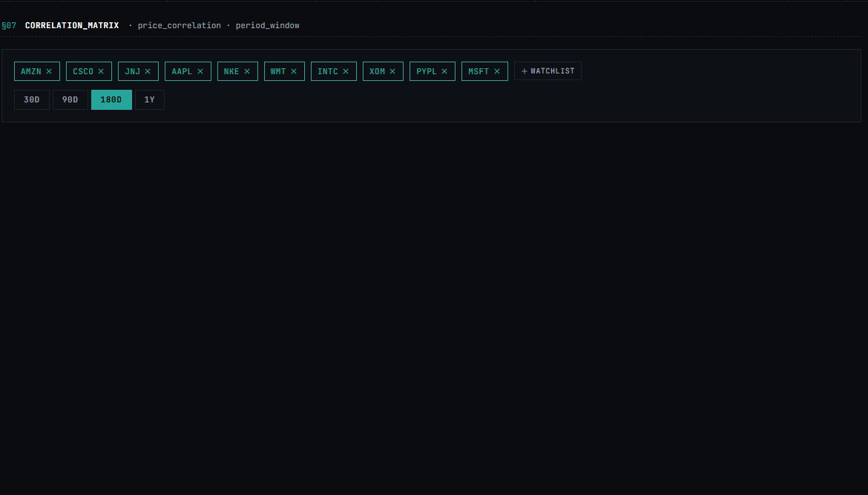The height and width of the screenshot is (495, 868).
Task: Remove the NKE ticker chip
Action: pyautogui.click(x=247, y=71)
